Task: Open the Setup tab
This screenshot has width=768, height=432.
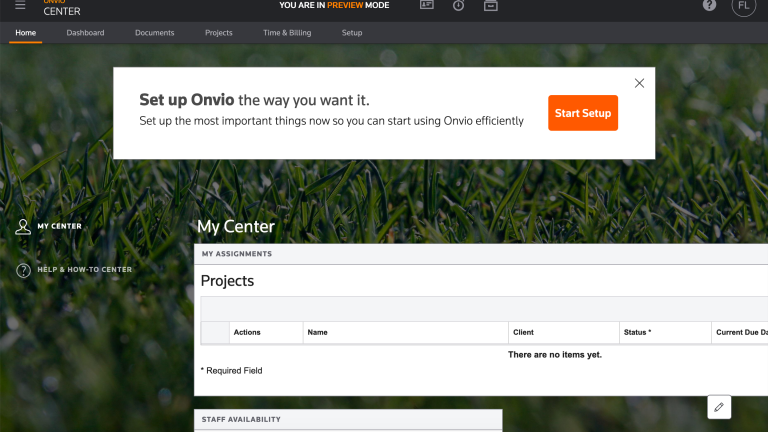Action: click(x=352, y=33)
